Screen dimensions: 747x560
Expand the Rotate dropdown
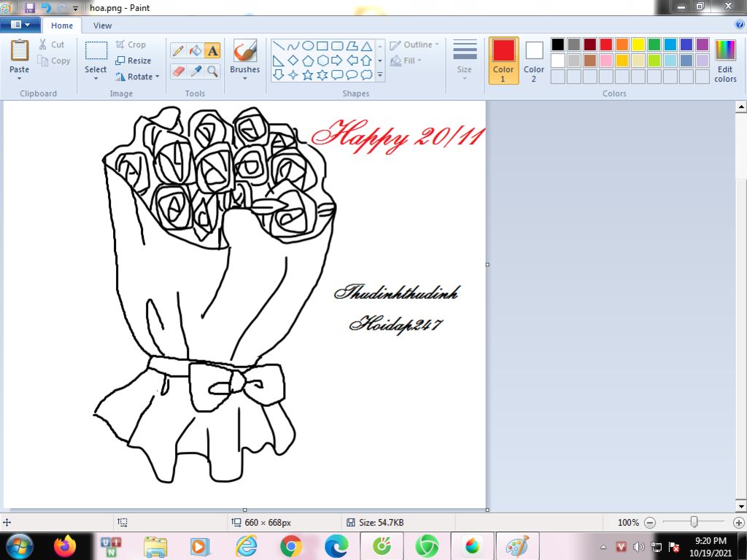coord(158,77)
